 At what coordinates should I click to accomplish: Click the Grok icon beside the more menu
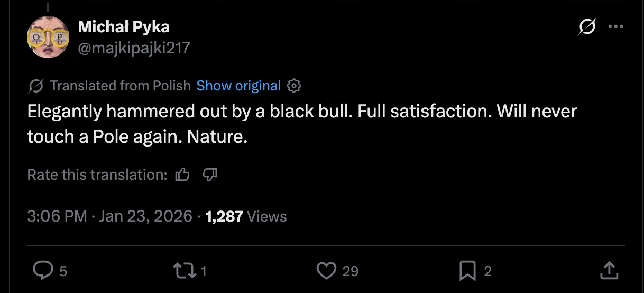point(587,26)
